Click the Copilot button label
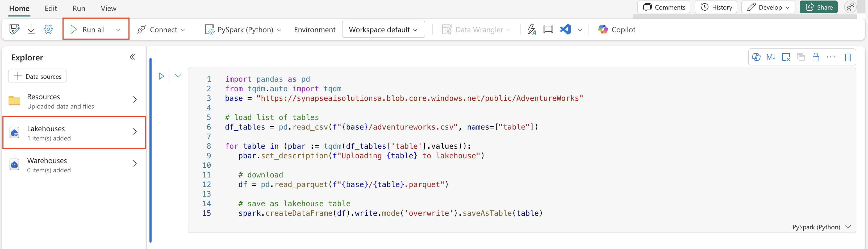 point(623,30)
